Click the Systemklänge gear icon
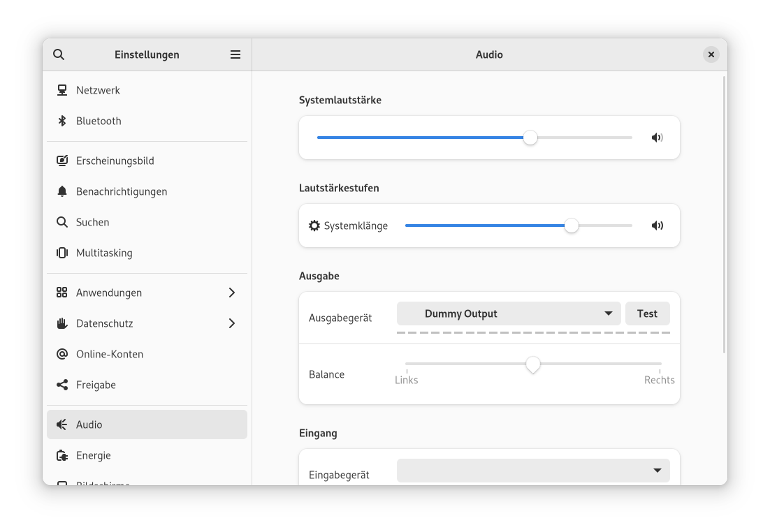Screen dimensions: 770x532 (314, 226)
